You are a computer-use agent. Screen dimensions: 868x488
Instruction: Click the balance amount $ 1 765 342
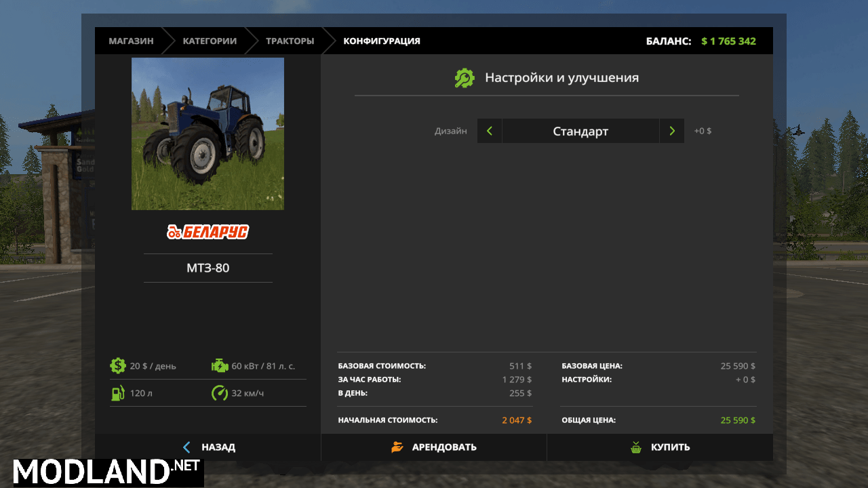pos(728,41)
